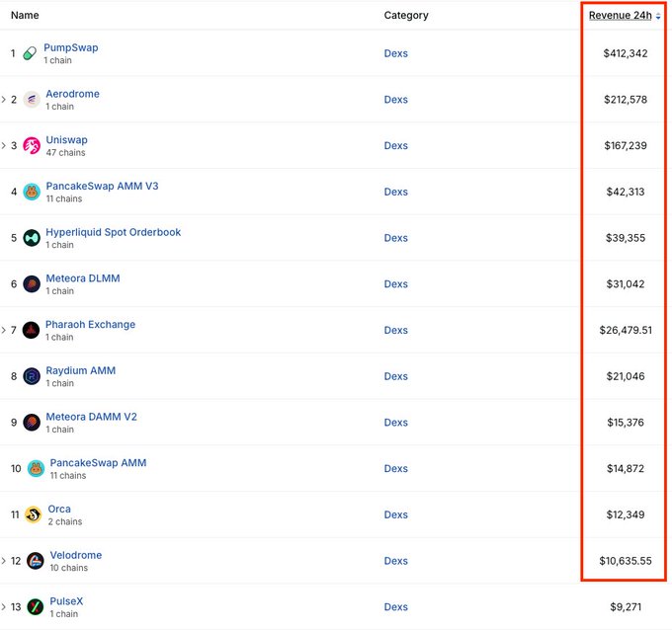Click the Dexs category link for Orca
The height and width of the screenshot is (630, 672).
coord(395,514)
